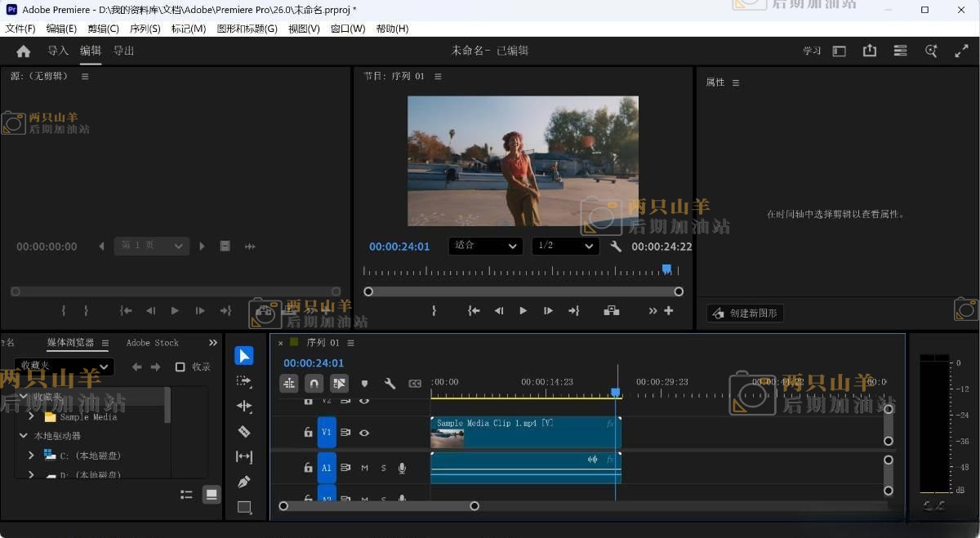Enable the 收录 (Ingest) checkbox

tap(180, 367)
